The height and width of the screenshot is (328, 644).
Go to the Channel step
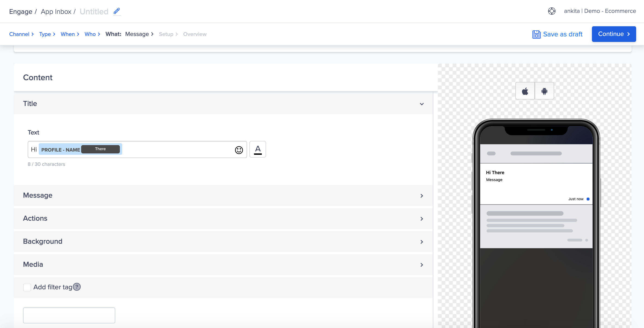[19, 34]
